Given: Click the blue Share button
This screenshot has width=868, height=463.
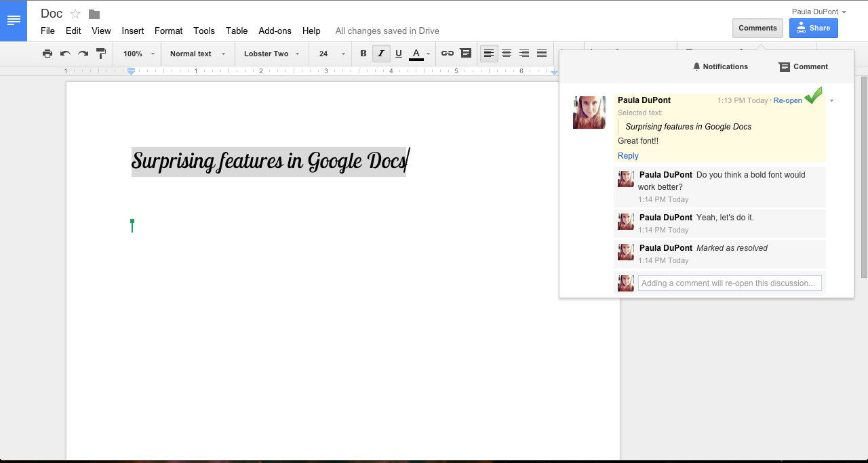Looking at the screenshot, I should tap(813, 28).
